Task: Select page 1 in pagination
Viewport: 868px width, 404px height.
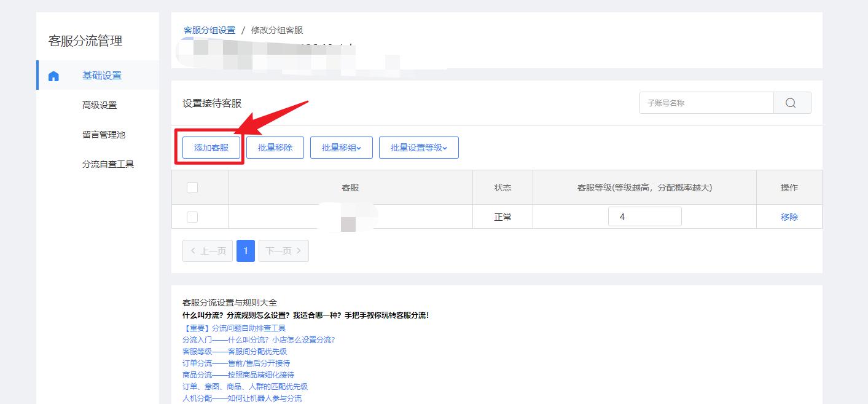Action: [246, 250]
